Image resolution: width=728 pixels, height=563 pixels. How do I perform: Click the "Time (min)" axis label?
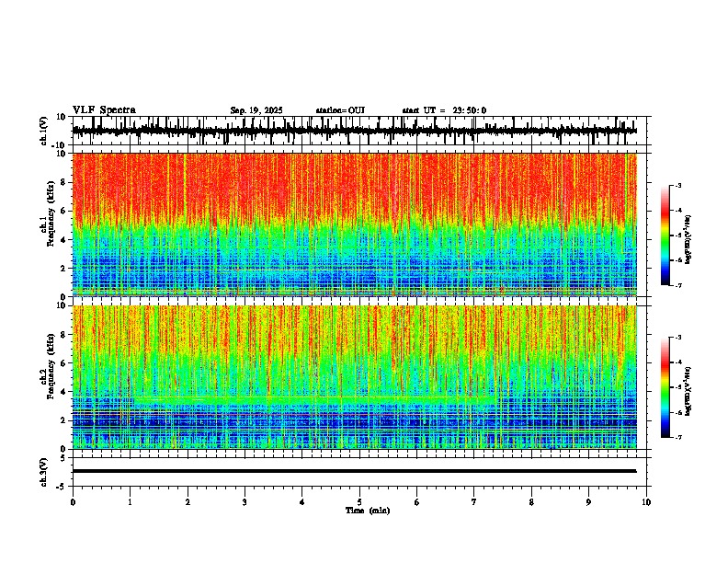(368, 511)
